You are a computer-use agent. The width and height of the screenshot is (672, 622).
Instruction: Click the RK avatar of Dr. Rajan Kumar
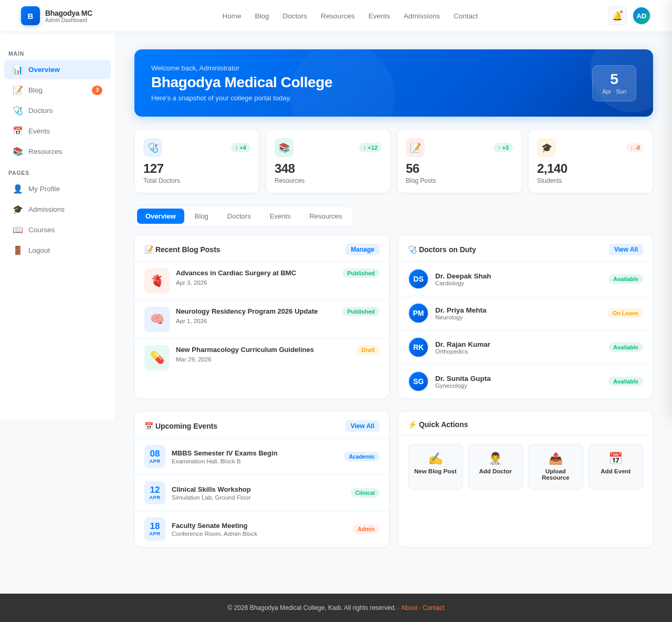point(418,347)
